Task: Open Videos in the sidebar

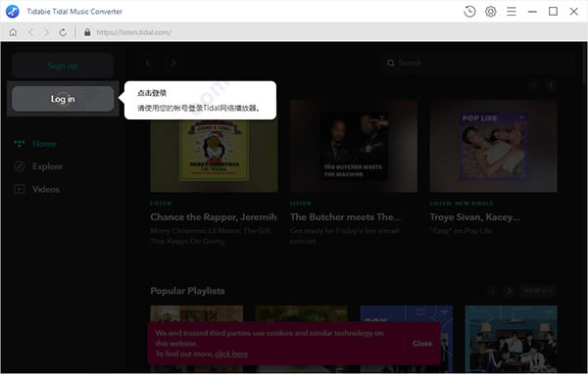Action: pos(36,189)
